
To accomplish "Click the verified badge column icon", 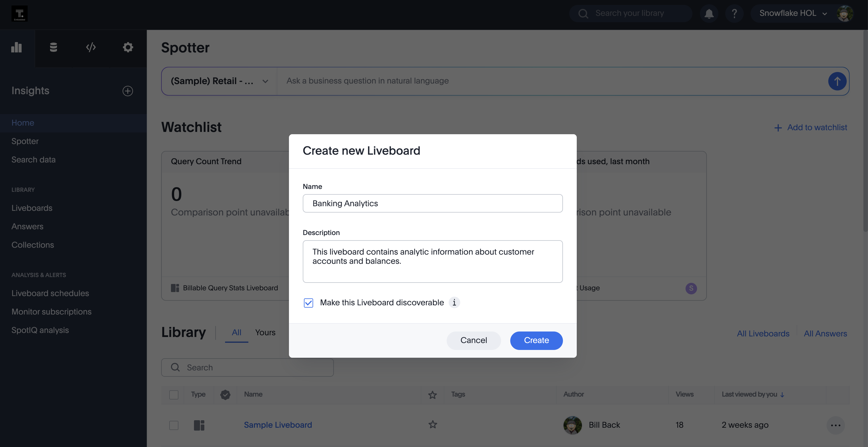I will [x=225, y=395].
